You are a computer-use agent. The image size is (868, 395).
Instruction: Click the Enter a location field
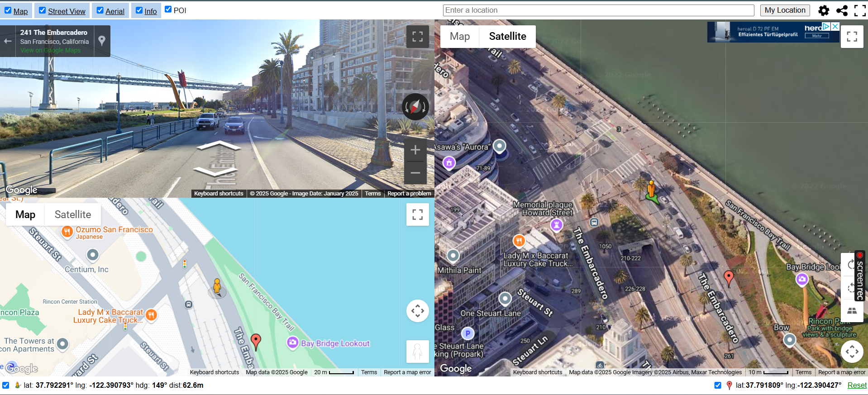(598, 10)
